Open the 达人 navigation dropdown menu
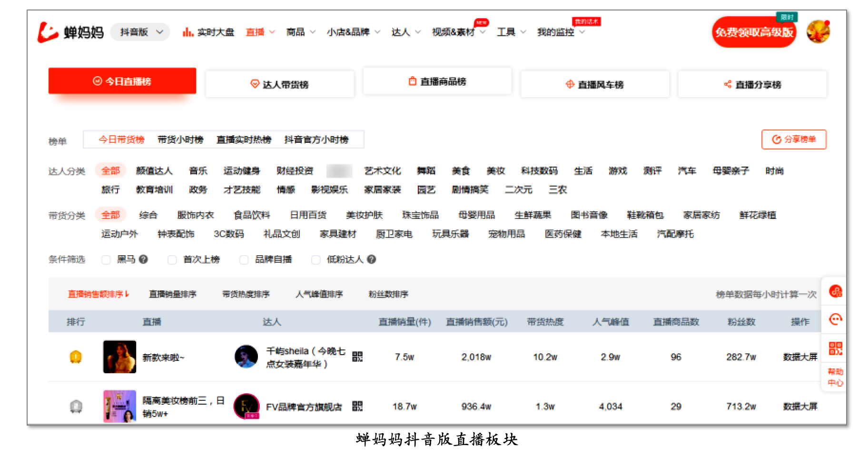Viewport: 868px width, 457px height. [x=406, y=32]
